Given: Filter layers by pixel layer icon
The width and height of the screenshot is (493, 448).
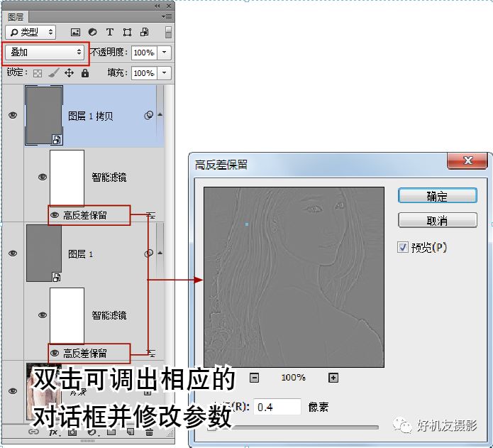Looking at the screenshot, I should pos(75,32).
